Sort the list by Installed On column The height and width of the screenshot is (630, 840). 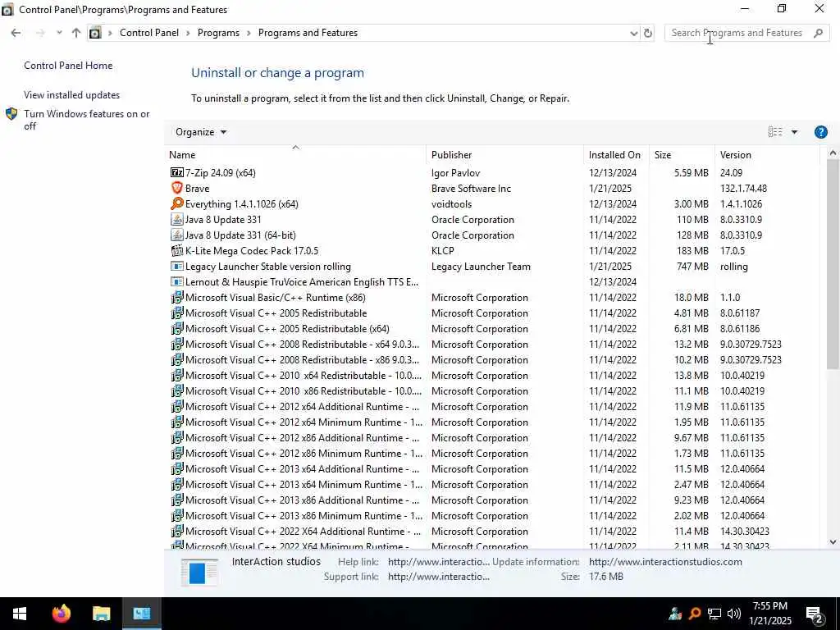616,155
